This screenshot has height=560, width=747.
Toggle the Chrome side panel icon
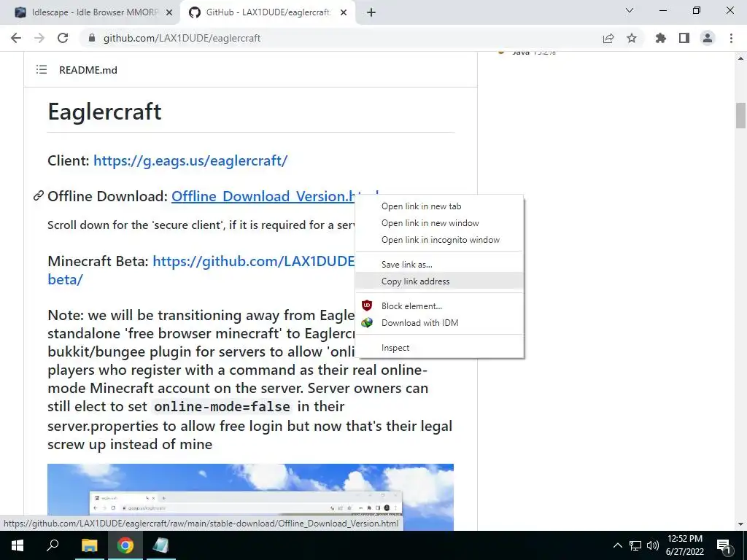click(684, 38)
